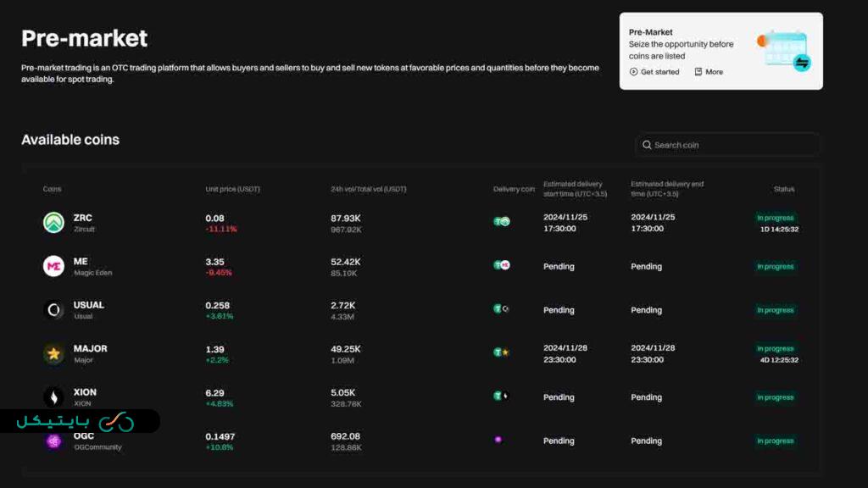Click the search magnifier icon
This screenshot has width=868, height=488.
(x=647, y=145)
